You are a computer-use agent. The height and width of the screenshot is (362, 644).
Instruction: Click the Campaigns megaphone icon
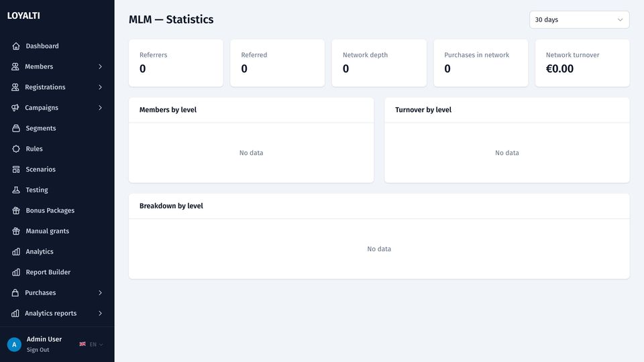point(15,107)
